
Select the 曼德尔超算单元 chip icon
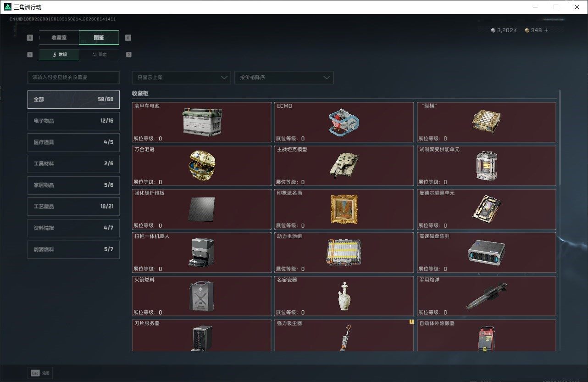click(486, 209)
